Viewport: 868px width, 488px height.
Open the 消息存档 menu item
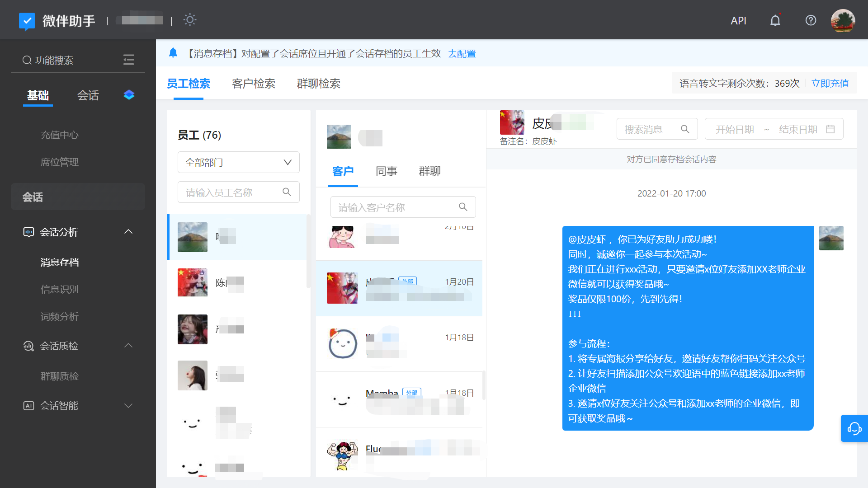pos(59,262)
